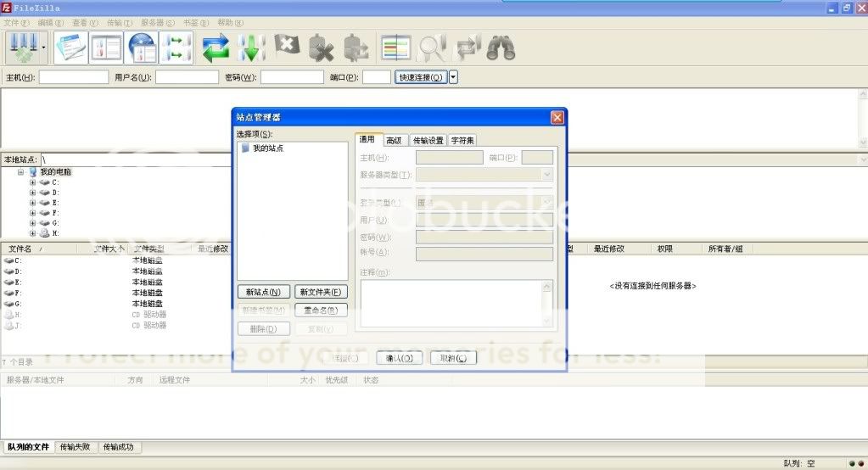Viewport: 868px width, 470px height.
Task: Click the 快速连接(Q) button
Action: [421, 77]
